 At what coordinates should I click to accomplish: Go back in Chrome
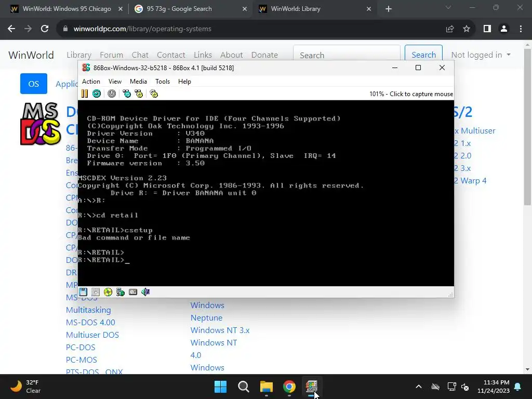tap(11, 29)
